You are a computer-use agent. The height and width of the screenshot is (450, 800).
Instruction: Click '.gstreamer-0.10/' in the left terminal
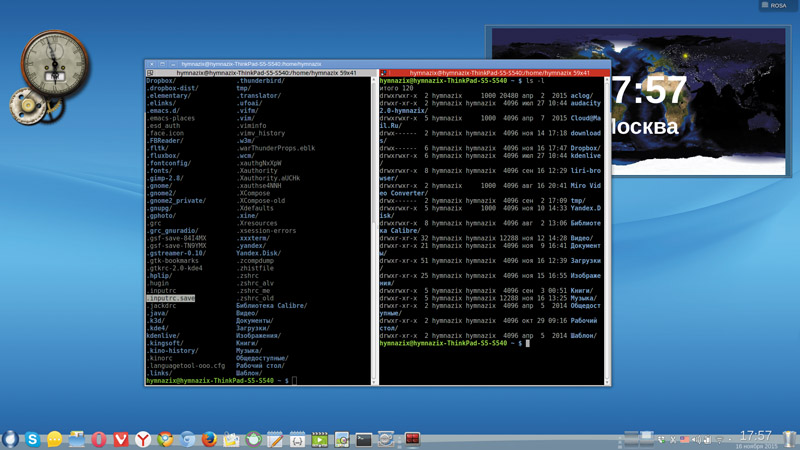177,253
